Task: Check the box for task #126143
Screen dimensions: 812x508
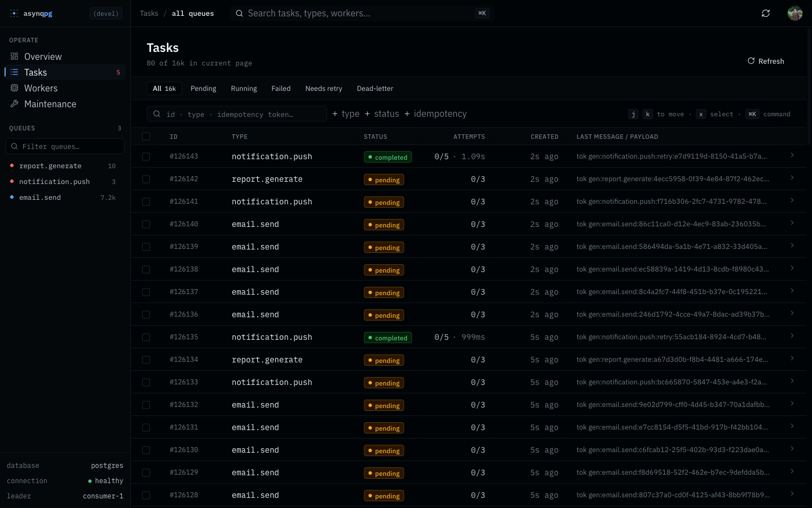Action: pyautogui.click(x=146, y=156)
